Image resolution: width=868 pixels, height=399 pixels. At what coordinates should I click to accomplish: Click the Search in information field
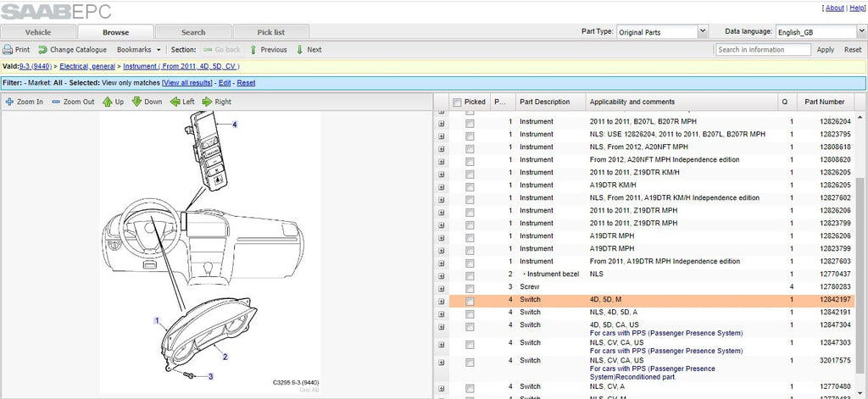click(x=763, y=50)
